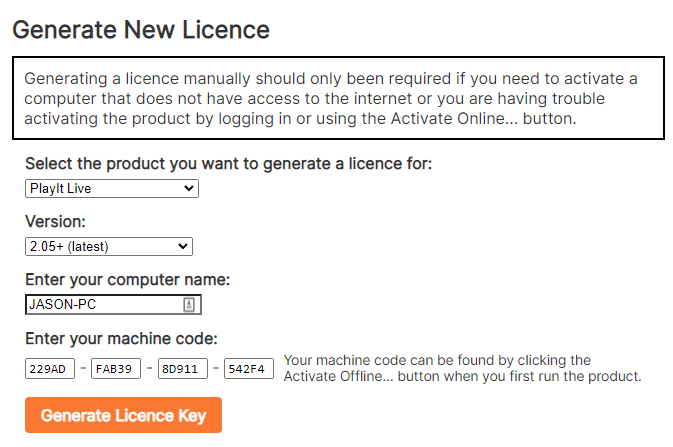The width and height of the screenshot is (673, 447).
Task: Click the arrow on the version selector
Action: click(183, 246)
